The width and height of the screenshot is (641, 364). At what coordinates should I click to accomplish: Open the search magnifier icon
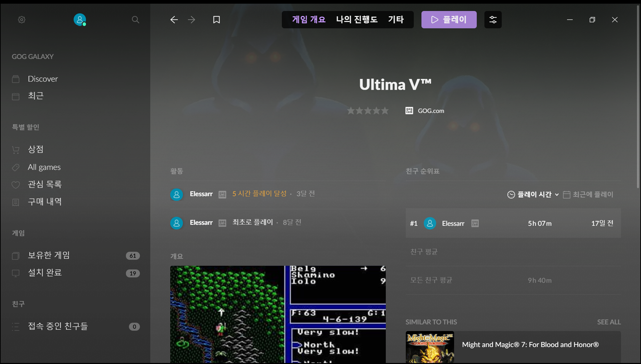click(x=135, y=20)
